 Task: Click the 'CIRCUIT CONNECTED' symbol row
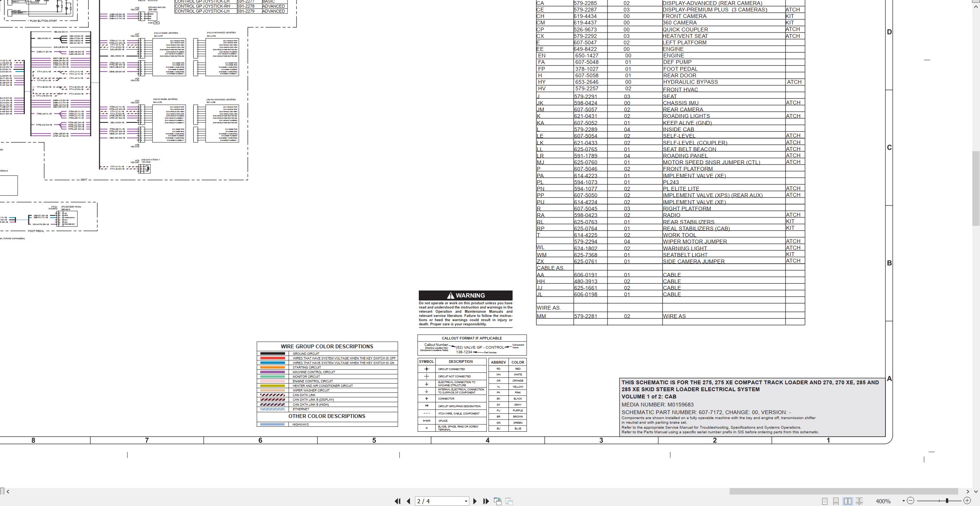(x=452, y=369)
